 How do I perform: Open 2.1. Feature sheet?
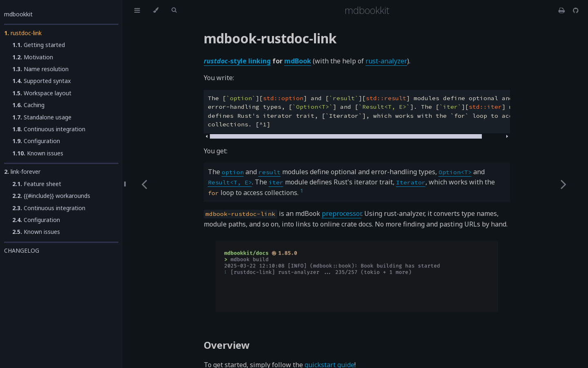click(x=37, y=184)
